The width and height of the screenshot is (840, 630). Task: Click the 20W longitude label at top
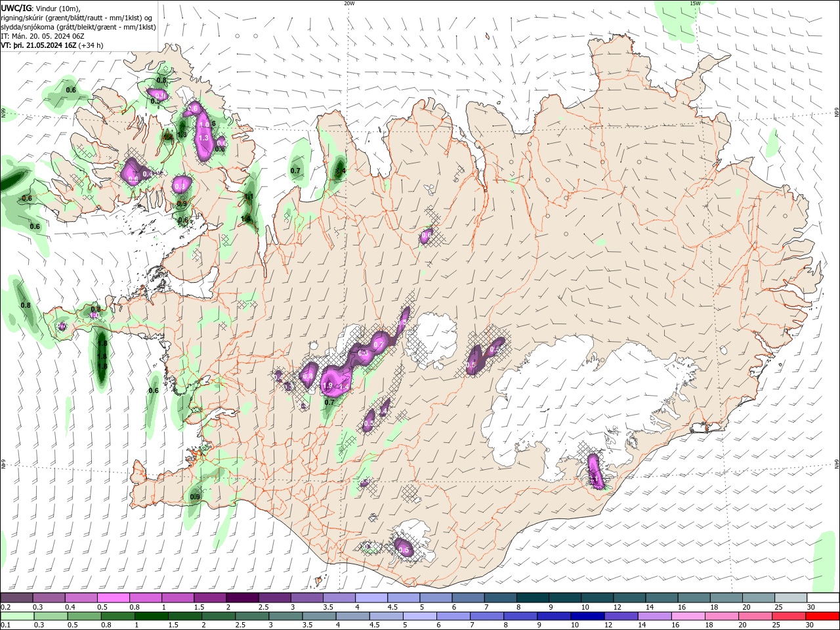click(349, 3)
